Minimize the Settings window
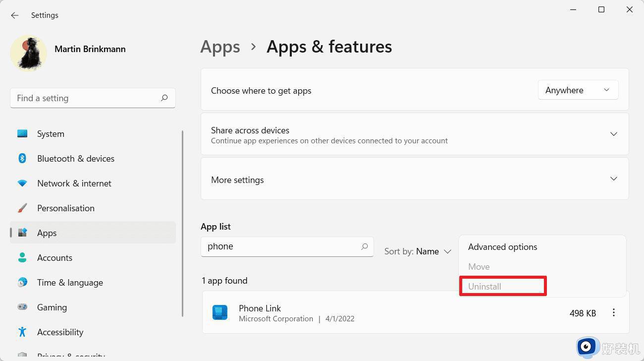The image size is (644, 361). [x=573, y=9]
